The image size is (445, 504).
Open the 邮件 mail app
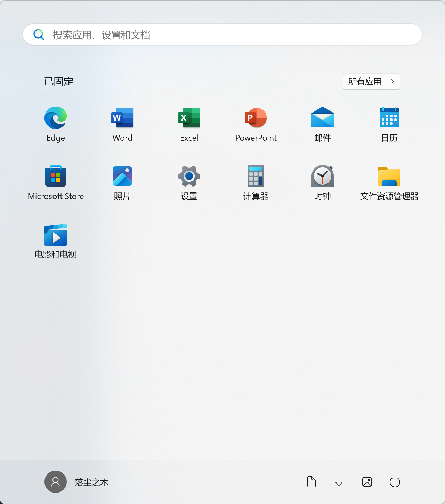323,124
